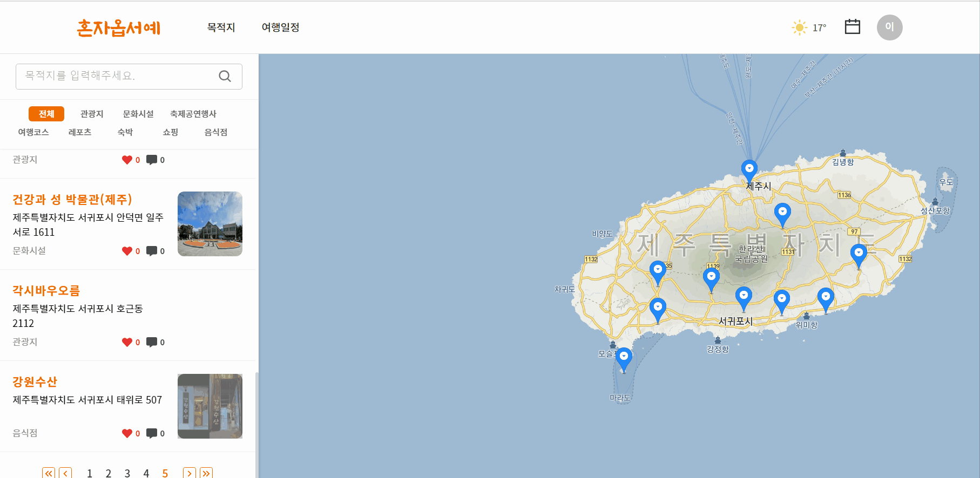
Task: Open the user profile avatar 이
Action: [889, 27]
